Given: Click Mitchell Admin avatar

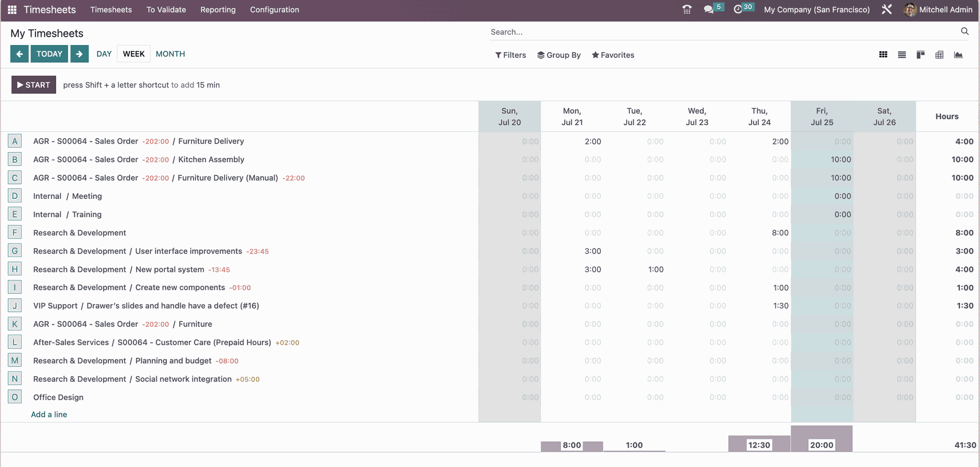Looking at the screenshot, I should tap(910, 10).
